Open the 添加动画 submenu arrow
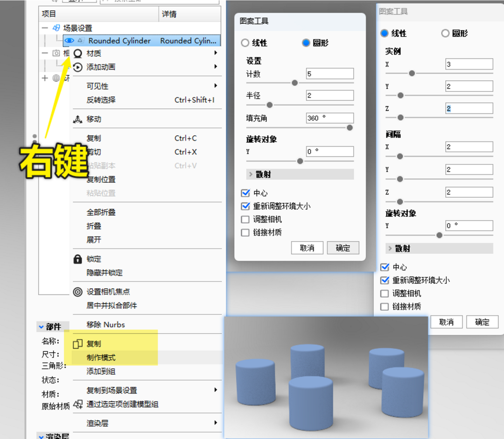The width and height of the screenshot is (504, 439). pyautogui.click(x=216, y=67)
